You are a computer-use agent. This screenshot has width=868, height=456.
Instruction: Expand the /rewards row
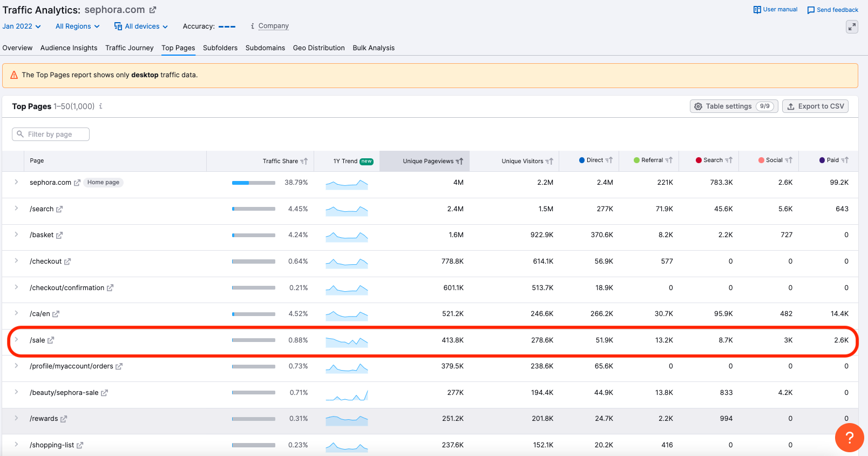click(x=16, y=418)
